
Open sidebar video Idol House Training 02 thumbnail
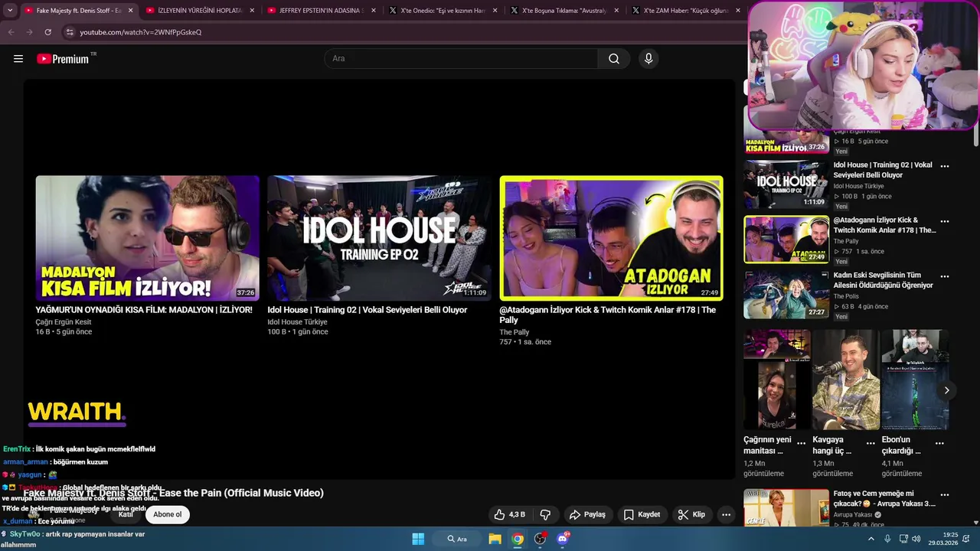tap(786, 184)
